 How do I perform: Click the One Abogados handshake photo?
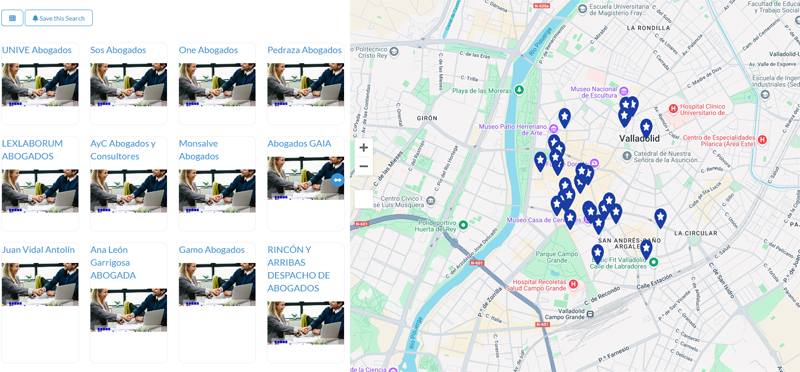217,85
